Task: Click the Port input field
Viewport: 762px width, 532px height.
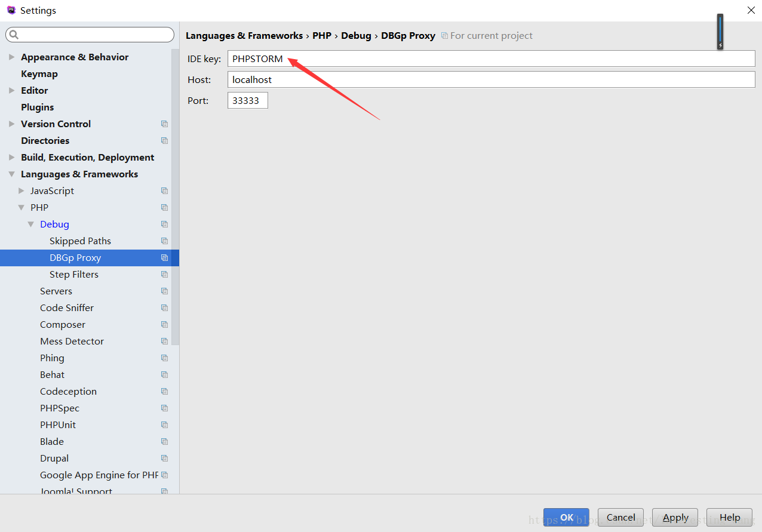Action: coord(248,100)
